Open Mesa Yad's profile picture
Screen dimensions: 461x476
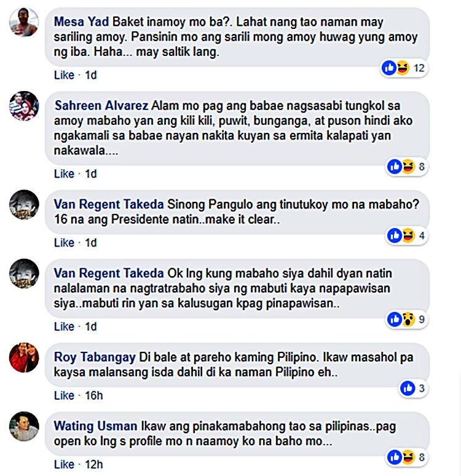coord(24,23)
